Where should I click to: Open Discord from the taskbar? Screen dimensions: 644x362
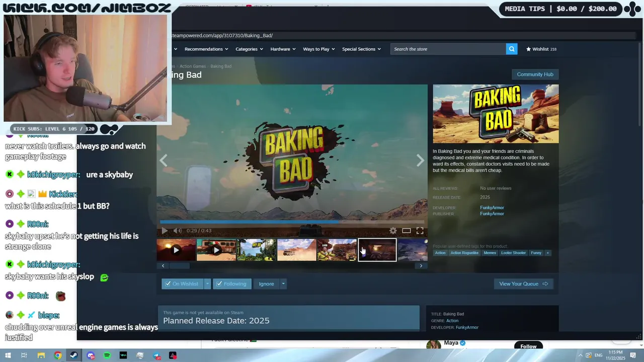91,355
